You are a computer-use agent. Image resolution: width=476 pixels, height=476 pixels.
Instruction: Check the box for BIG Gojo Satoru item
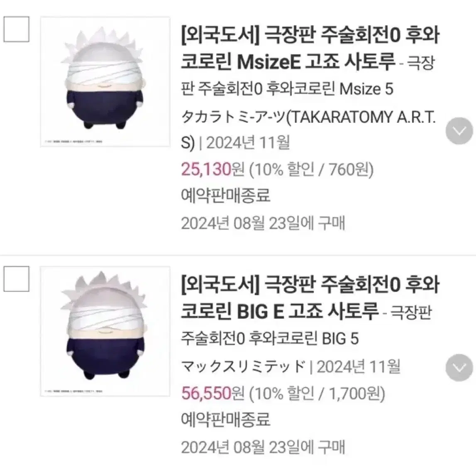click(x=17, y=279)
